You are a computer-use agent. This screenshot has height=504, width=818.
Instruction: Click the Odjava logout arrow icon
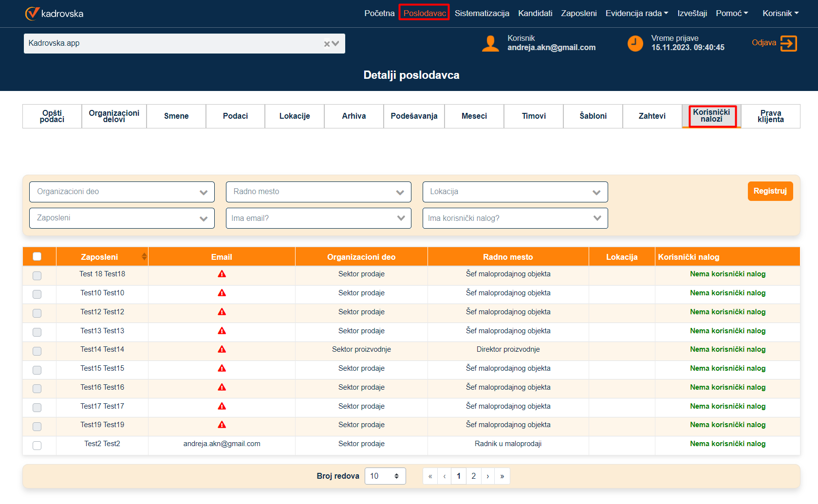[x=788, y=43]
